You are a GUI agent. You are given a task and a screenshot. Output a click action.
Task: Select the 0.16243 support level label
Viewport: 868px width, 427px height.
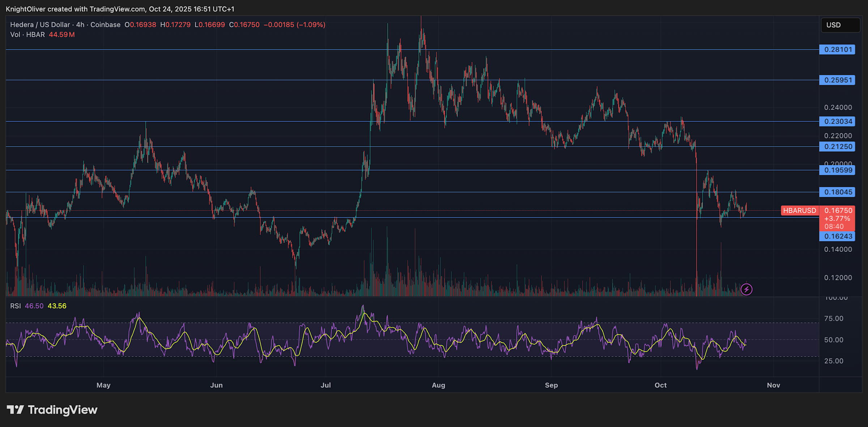[837, 236]
